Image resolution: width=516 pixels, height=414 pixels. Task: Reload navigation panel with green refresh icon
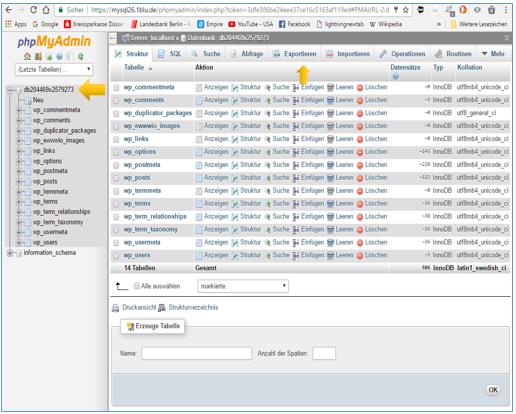point(81,57)
